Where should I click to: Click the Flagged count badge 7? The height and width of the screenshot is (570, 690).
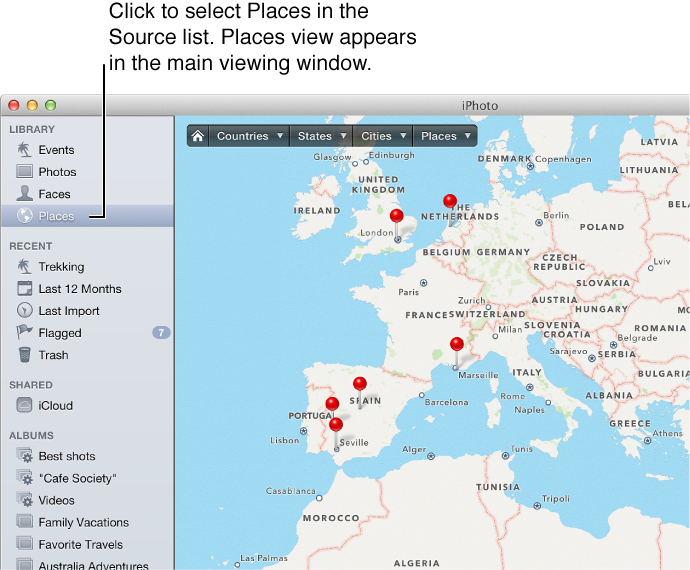click(161, 332)
